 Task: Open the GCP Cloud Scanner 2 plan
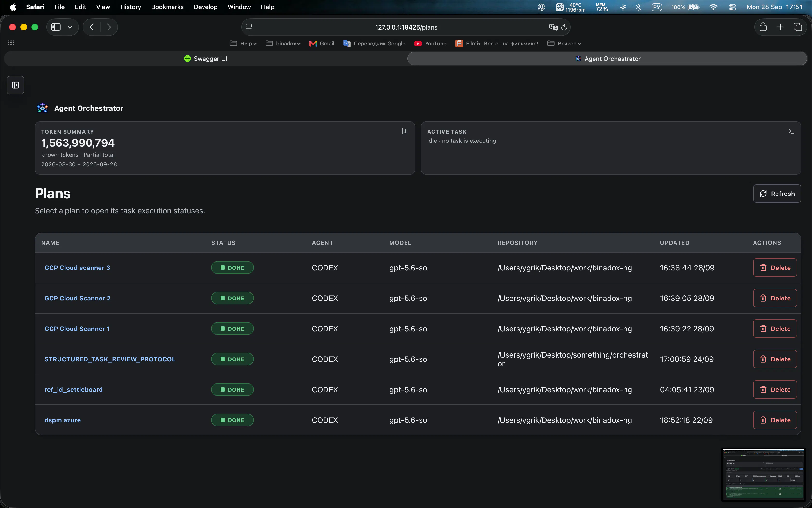point(78,298)
